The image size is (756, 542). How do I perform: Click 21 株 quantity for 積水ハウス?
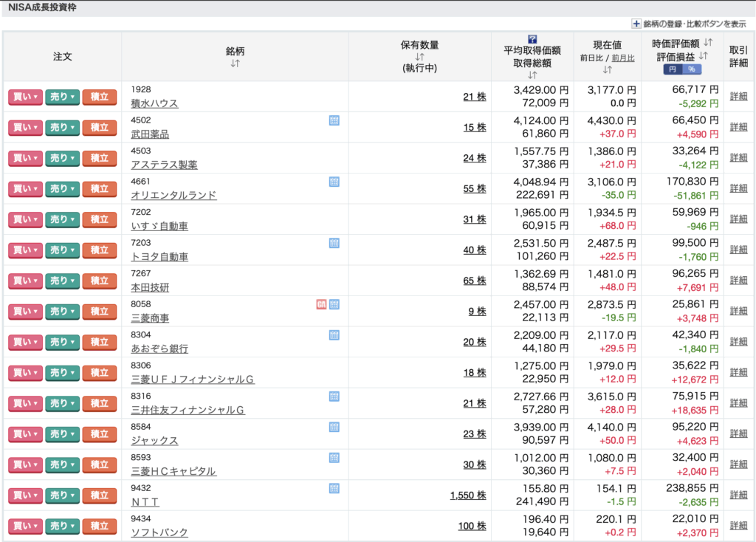coord(475,97)
